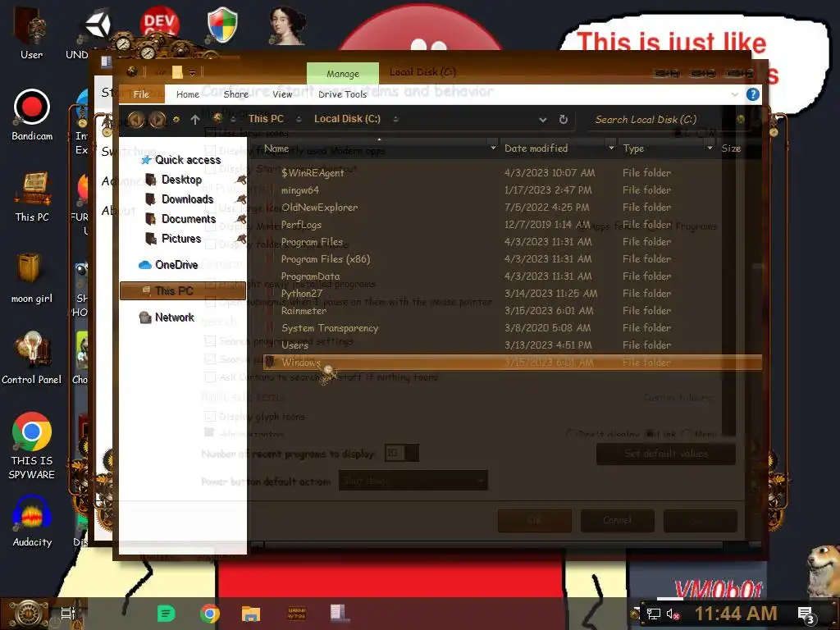Select the $WinREAgent folder row
The height and width of the screenshot is (630, 840).
[512, 172]
